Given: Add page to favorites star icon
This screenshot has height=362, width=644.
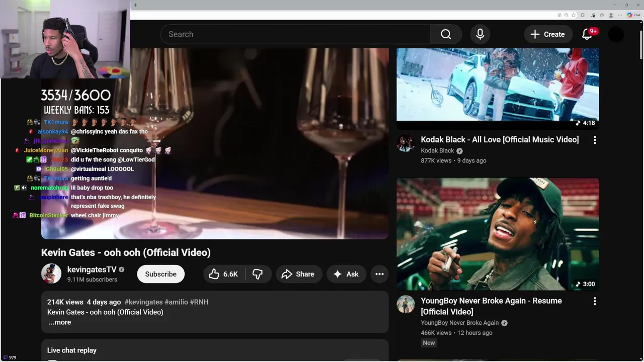Looking at the screenshot, I should [x=574, y=15].
